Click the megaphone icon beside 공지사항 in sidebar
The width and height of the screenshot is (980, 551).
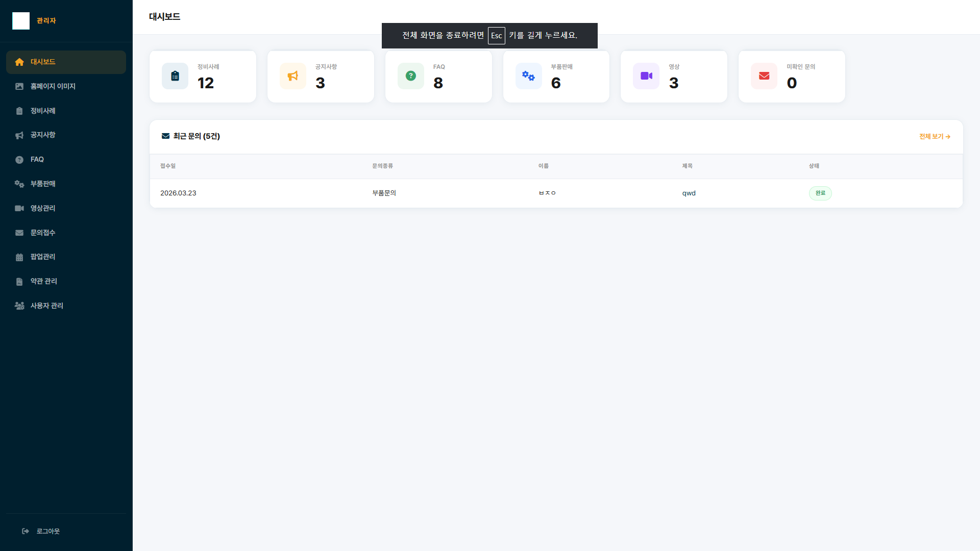[x=19, y=135]
